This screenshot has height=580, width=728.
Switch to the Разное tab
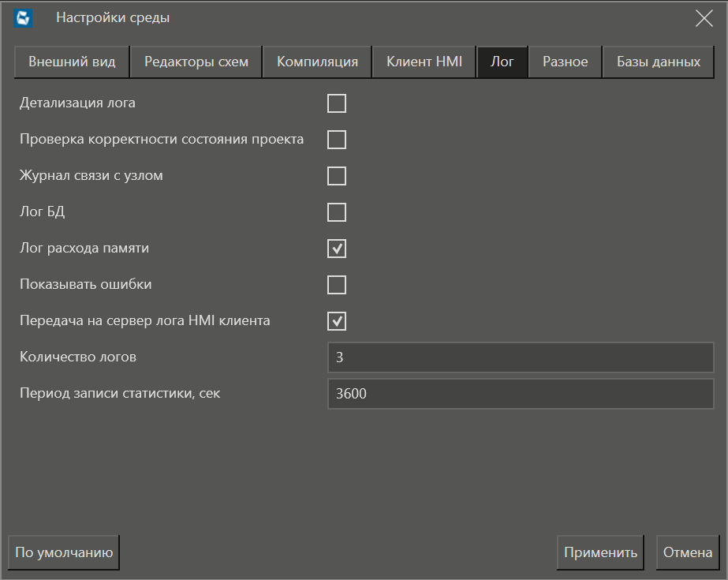(x=565, y=62)
